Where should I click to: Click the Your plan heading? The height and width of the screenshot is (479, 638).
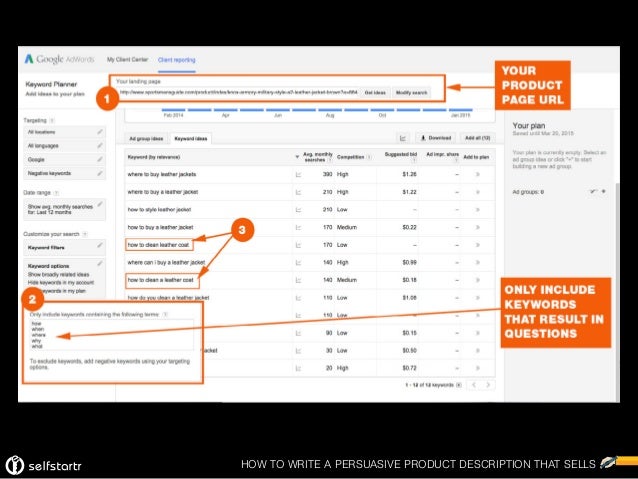[529, 126]
